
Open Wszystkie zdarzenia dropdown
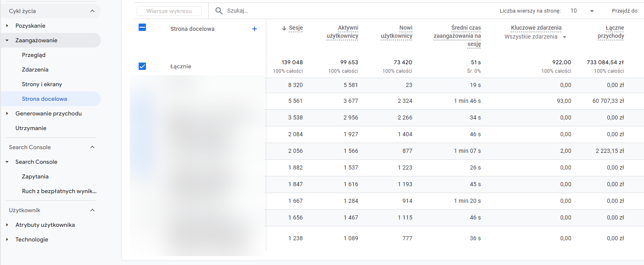(564, 37)
